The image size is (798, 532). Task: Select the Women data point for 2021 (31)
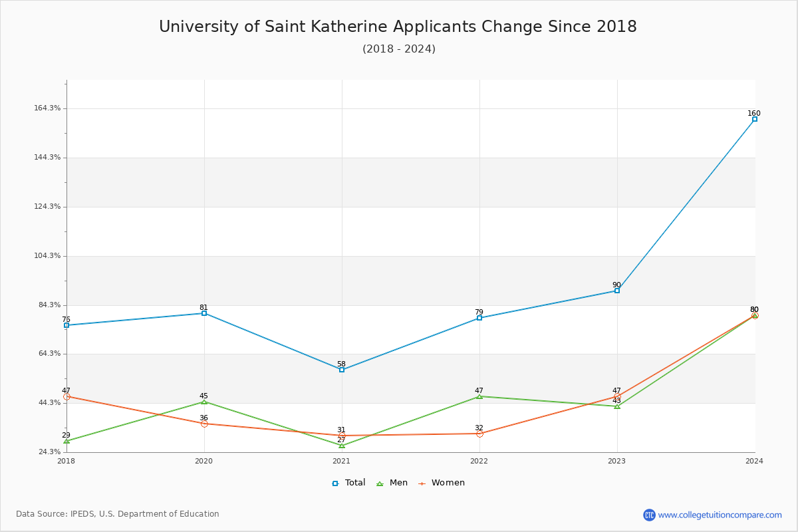[342, 436]
